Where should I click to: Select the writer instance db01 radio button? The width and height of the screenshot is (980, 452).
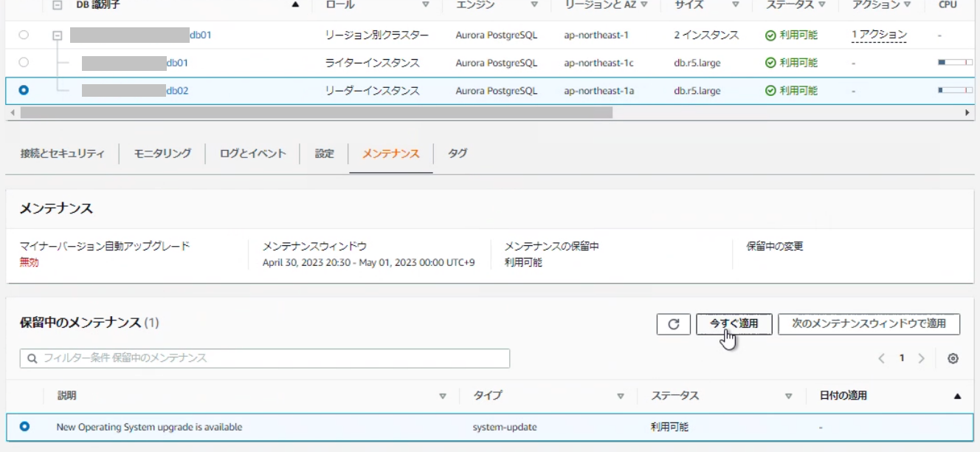(24, 63)
